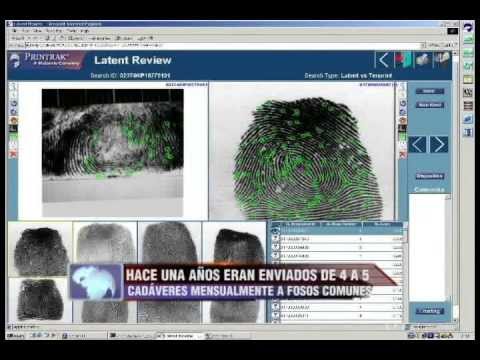Toggle the eye icon in last visible candidate row
The height and width of the screenshot is (360, 480).
[x=275, y=315]
